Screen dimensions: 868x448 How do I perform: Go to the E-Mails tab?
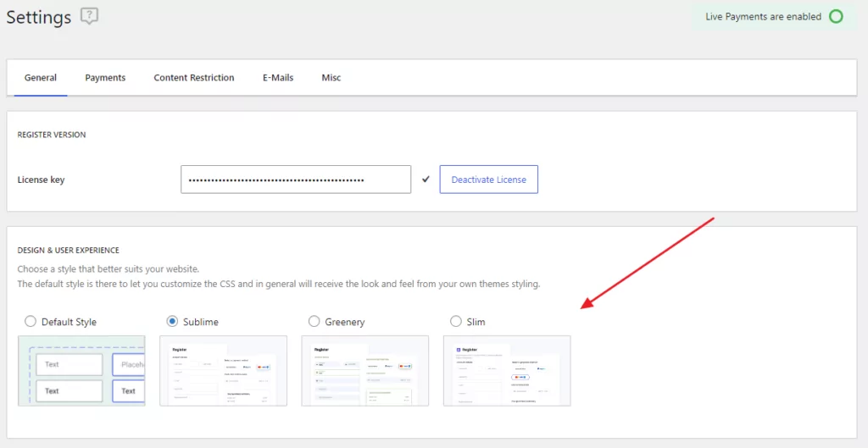click(x=278, y=78)
